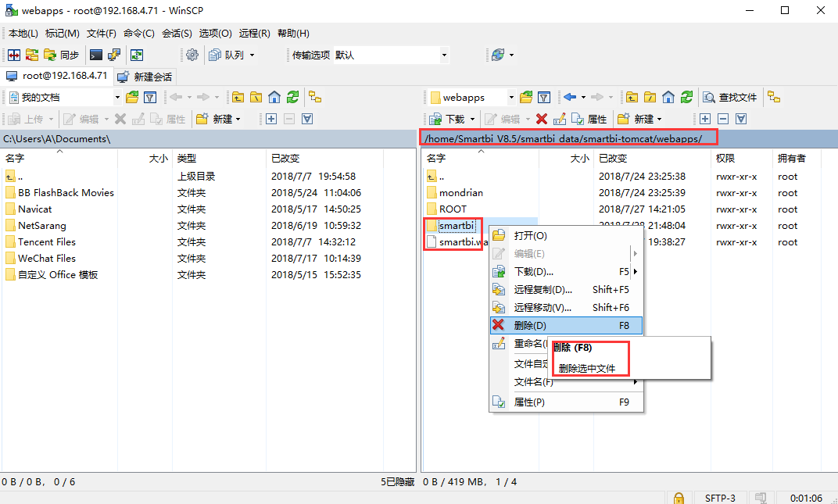Toggle the remote panel filter icon
This screenshot has width=838, height=504.
(x=544, y=97)
